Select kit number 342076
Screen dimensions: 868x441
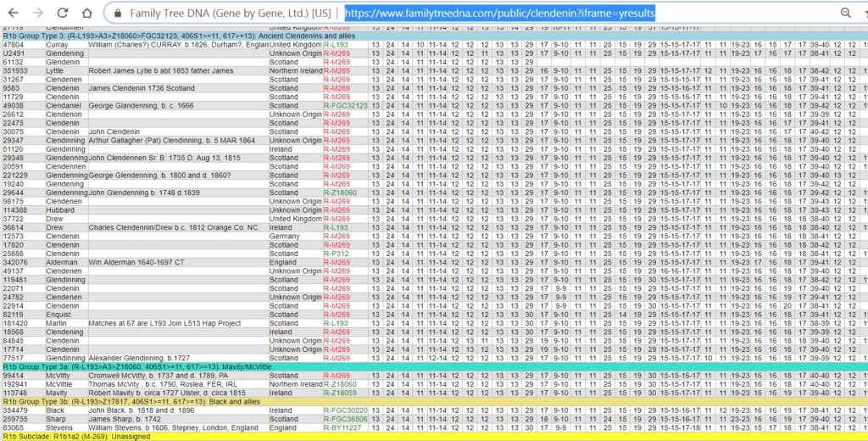(15, 263)
